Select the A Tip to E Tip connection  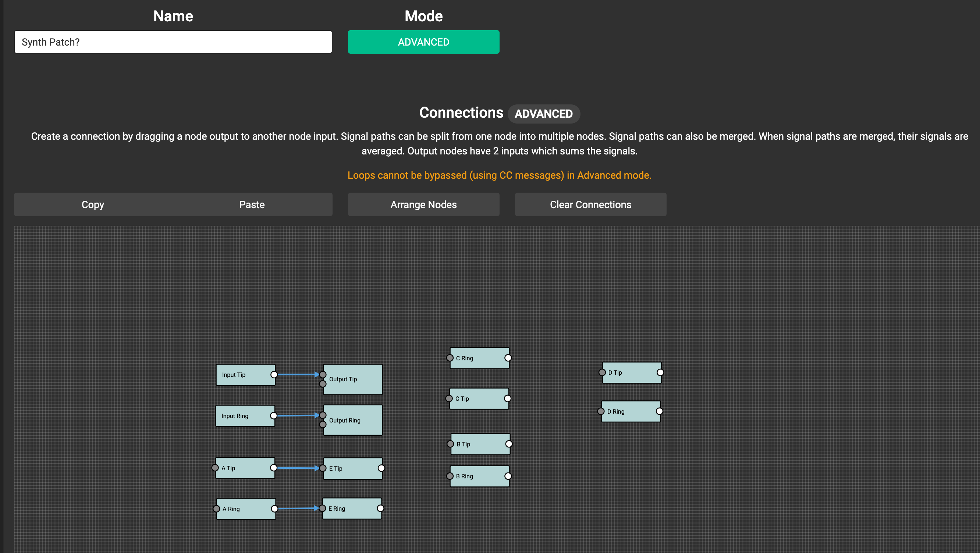[x=297, y=468]
